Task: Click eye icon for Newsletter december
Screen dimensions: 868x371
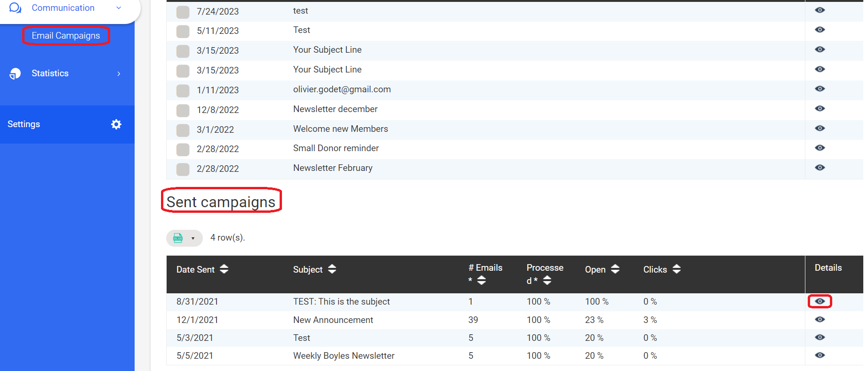Action: click(x=820, y=109)
